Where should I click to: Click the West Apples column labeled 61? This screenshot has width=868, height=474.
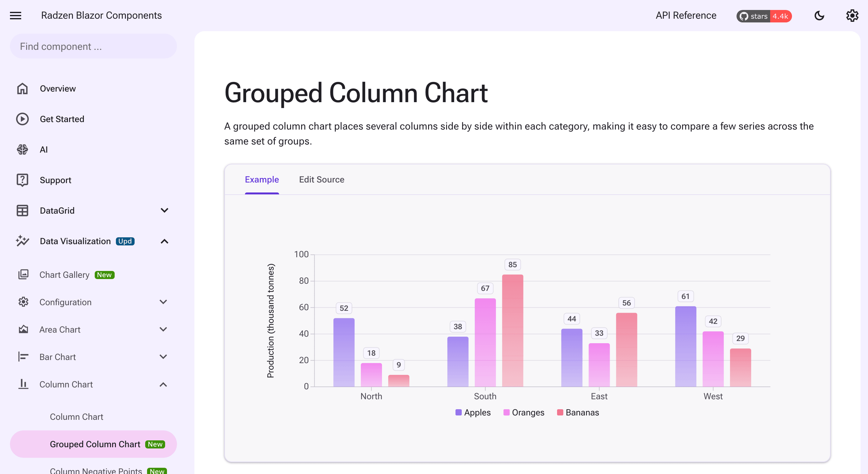[x=685, y=346]
